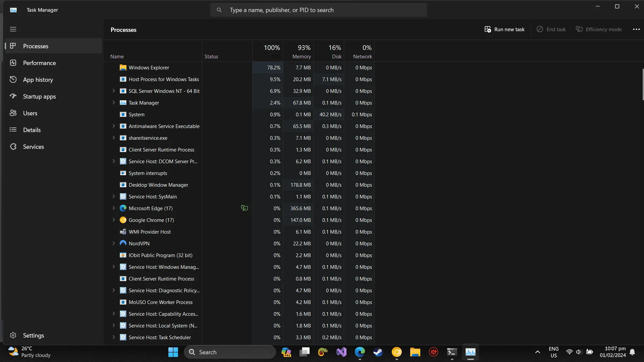644x362 pixels.
Task: Click the efficiency mode leaf on Microsoft Edge row
Action: point(245,208)
